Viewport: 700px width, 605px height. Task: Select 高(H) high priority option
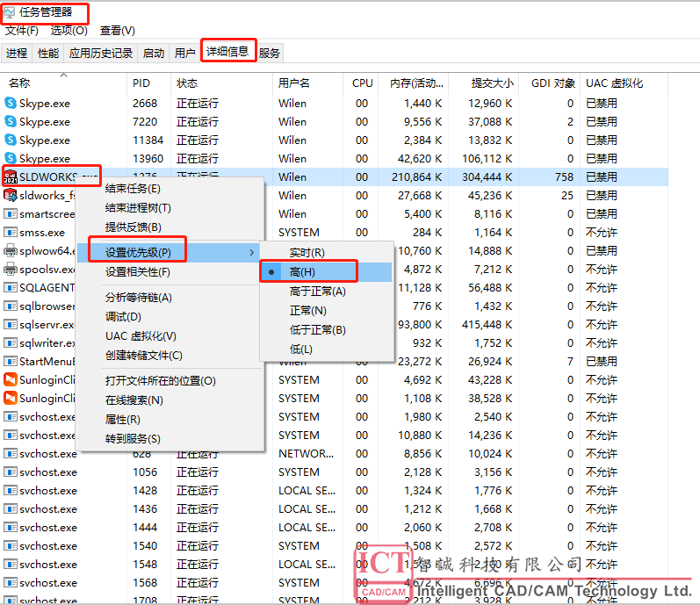(x=327, y=271)
